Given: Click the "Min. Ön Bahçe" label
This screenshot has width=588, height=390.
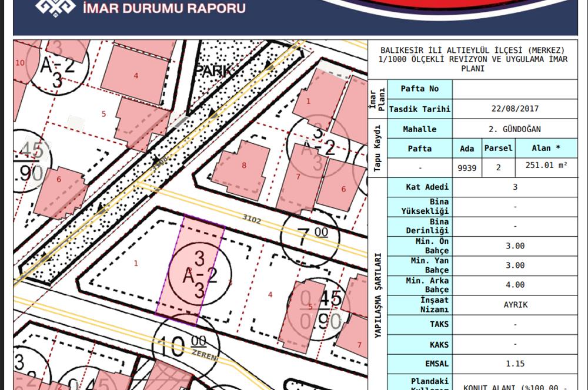Looking at the screenshot, I should [432, 246].
